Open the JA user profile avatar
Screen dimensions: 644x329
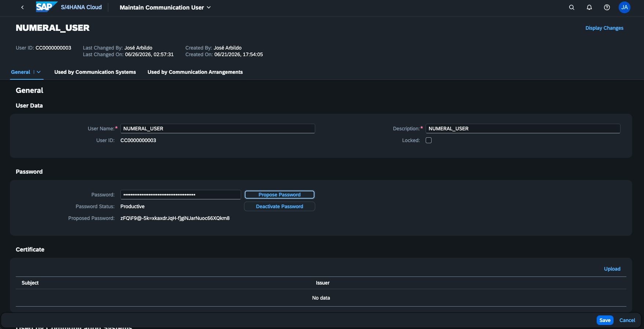coord(625,7)
